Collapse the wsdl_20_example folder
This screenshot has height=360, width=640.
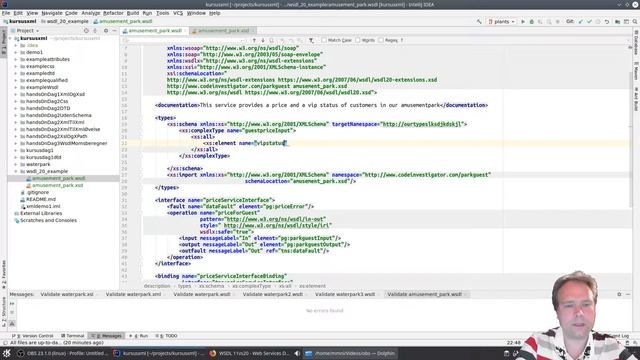coord(16,171)
